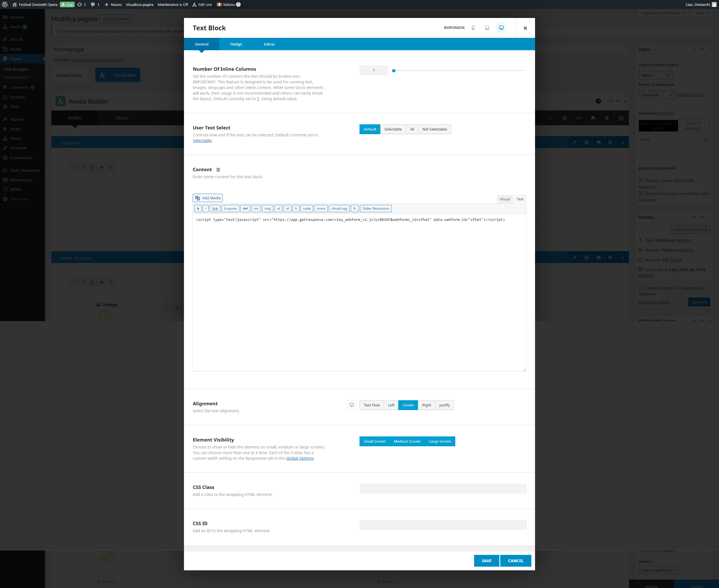
Task: Toggle Medium Screen visibility
Action: pyautogui.click(x=407, y=441)
